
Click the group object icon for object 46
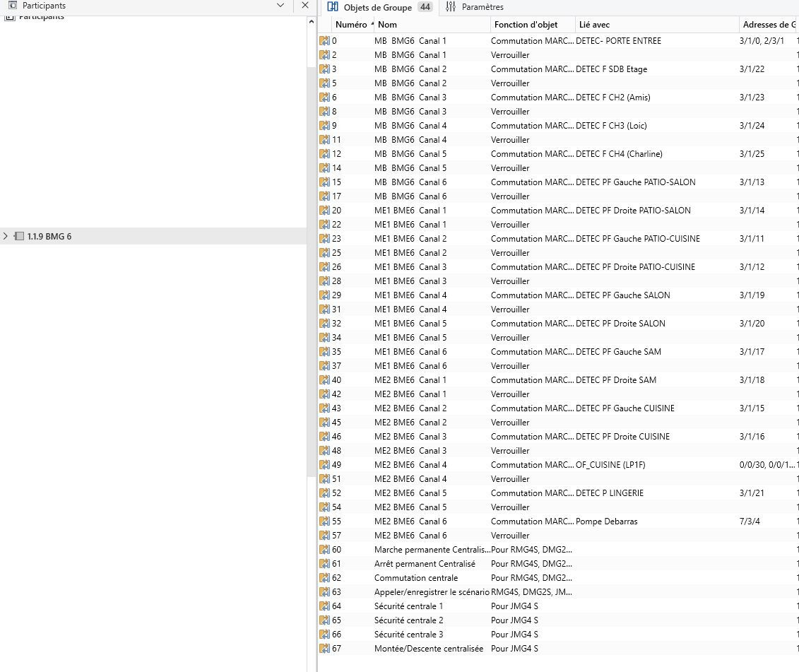(x=324, y=437)
